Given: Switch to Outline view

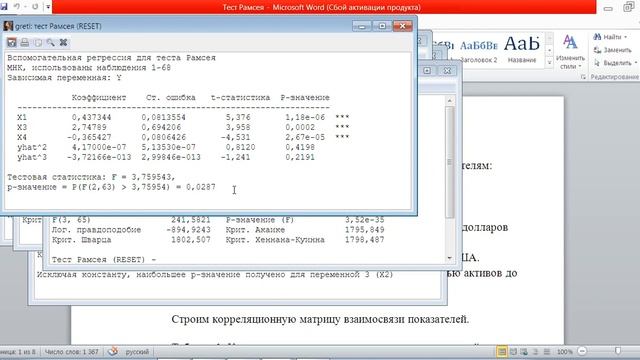Looking at the screenshot, I should pos(536,351).
